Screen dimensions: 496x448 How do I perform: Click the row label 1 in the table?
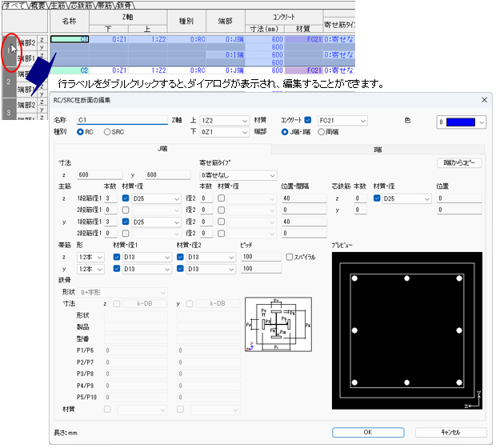[9, 50]
